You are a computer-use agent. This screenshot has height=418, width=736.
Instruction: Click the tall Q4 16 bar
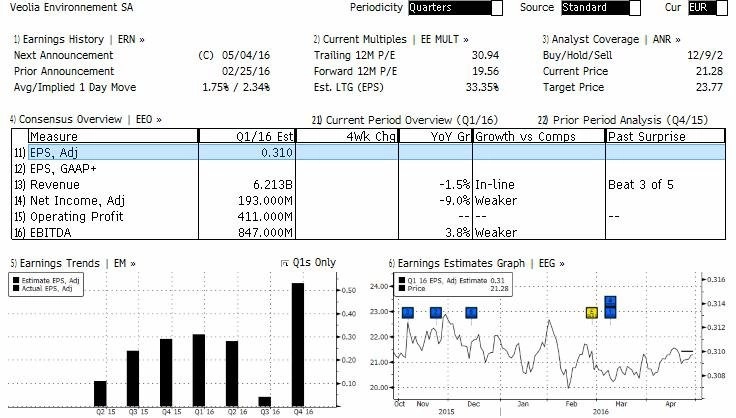298,345
